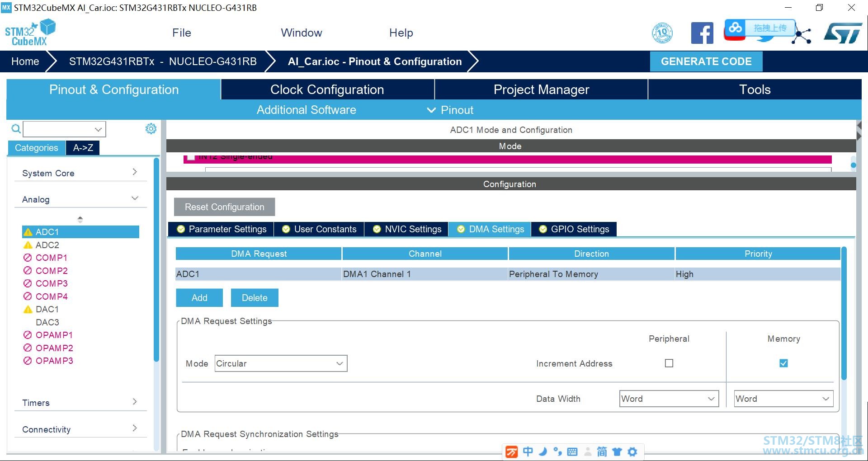Select the ADC1 DMA request row
868x461 pixels.
508,274
